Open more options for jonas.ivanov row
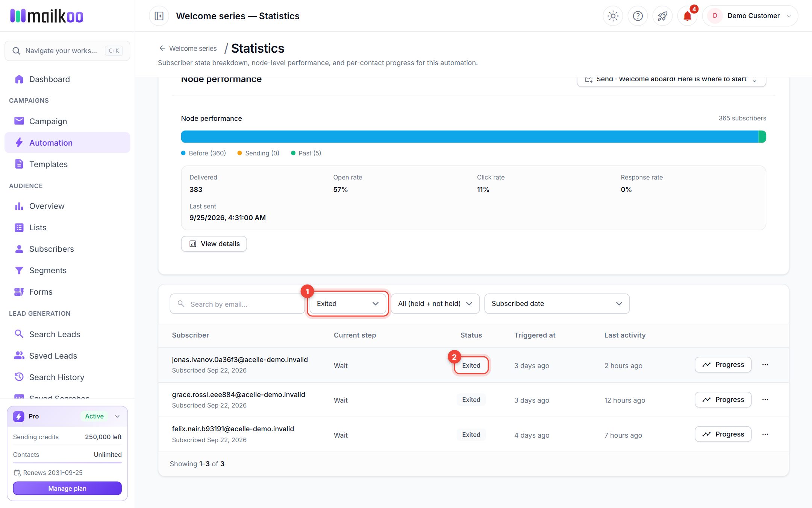Image resolution: width=812 pixels, height=508 pixels. pyautogui.click(x=765, y=365)
